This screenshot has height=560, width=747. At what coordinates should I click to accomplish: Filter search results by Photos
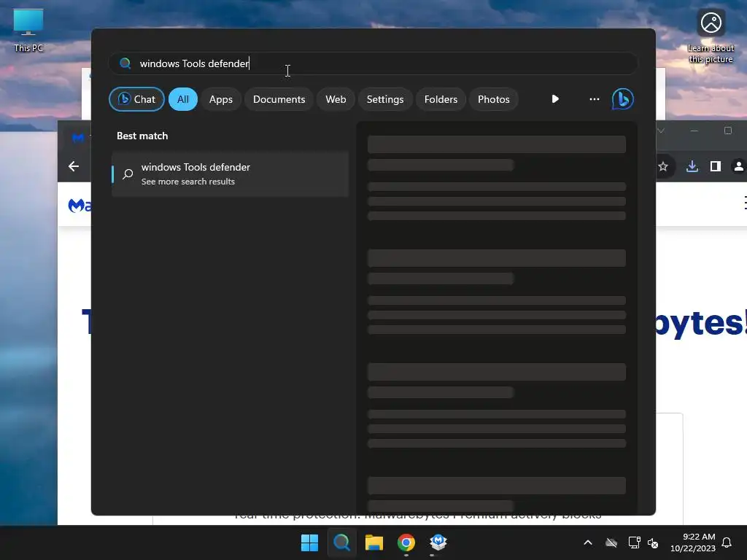tap(494, 99)
